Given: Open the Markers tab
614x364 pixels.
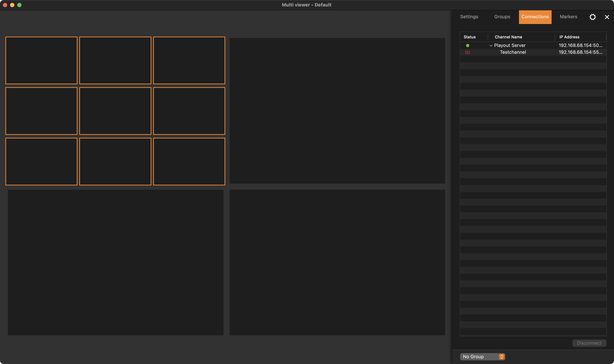Looking at the screenshot, I should 568,17.
